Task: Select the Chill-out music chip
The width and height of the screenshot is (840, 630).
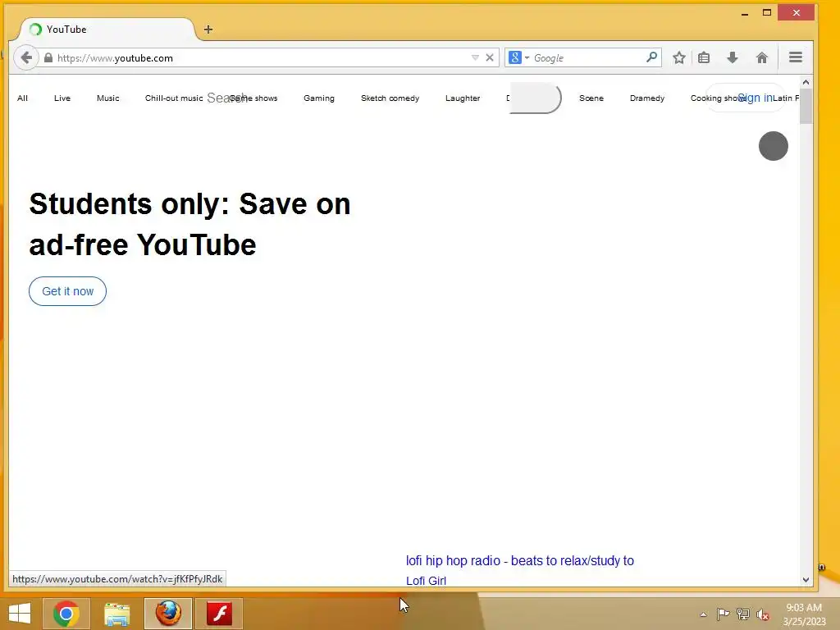Action: 174,98
